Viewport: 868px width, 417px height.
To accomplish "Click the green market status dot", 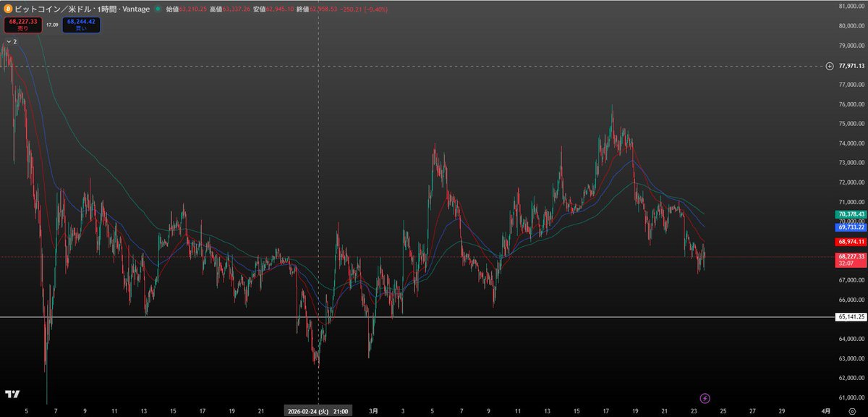I will tap(157, 8).
